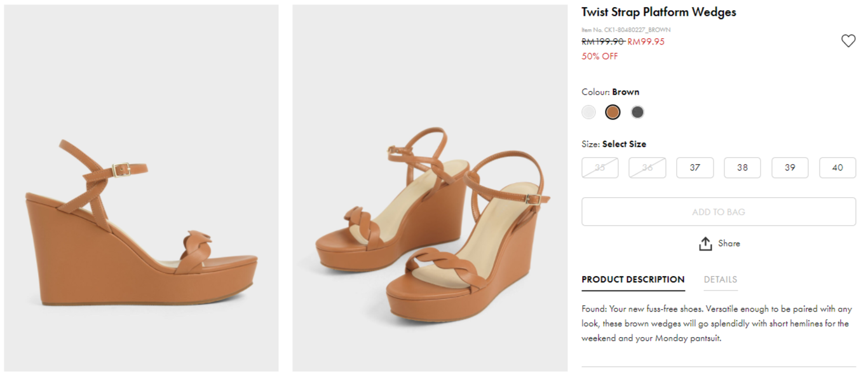Click the Share text link

click(729, 244)
